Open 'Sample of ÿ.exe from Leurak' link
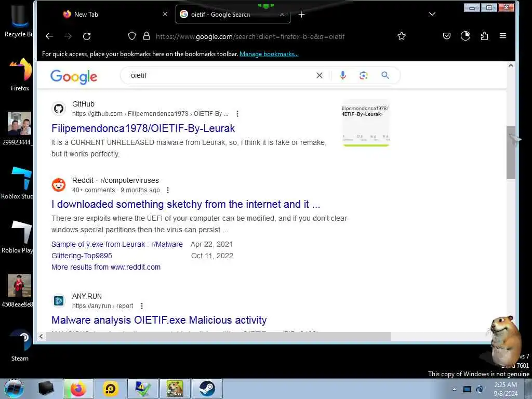The width and height of the screenshot is (532, 399). (117, 244)
